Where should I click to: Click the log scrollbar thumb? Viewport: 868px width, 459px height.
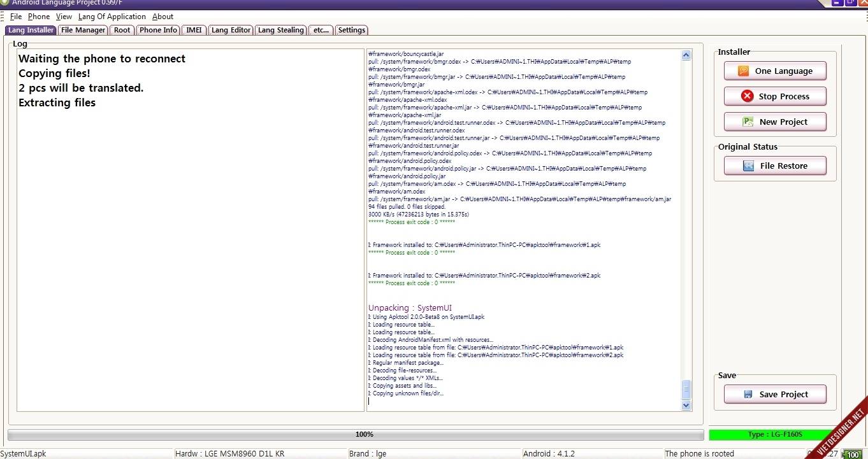coord(686,390)
